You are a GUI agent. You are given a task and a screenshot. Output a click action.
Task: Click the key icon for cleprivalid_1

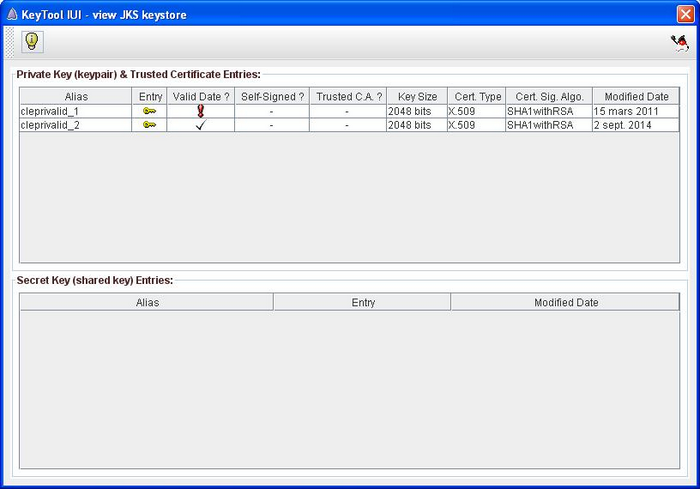(x=149, y=111)
